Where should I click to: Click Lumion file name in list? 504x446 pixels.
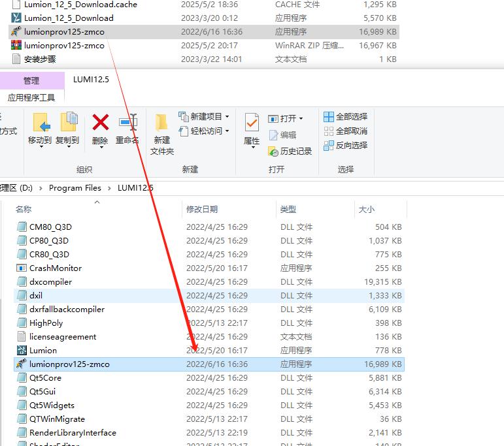[x=43, y=350]
